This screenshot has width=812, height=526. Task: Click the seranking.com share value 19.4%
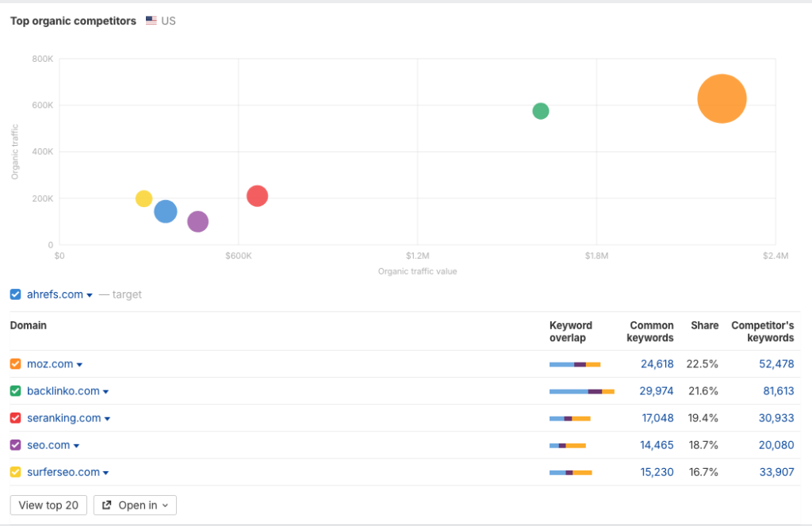(703, 417)
